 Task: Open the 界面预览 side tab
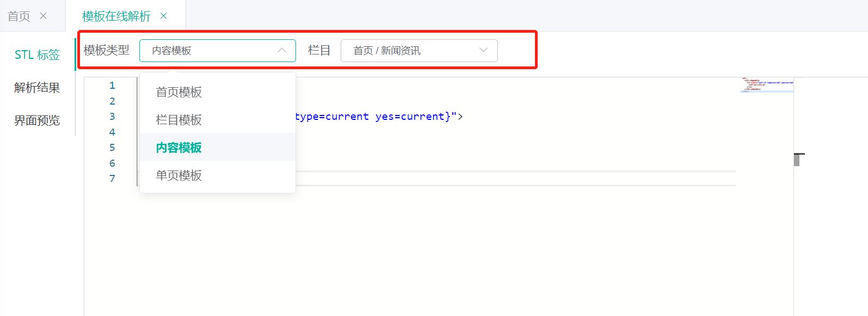[x=37, y=120]
